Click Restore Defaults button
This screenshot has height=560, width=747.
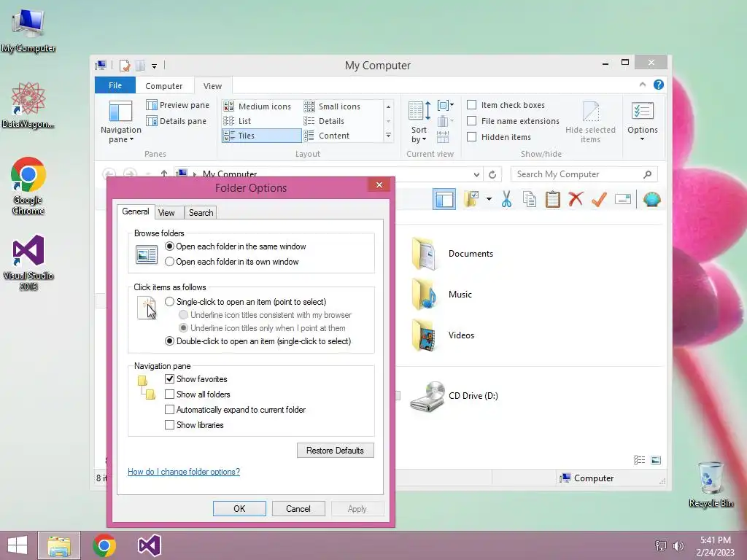[336, 451]
